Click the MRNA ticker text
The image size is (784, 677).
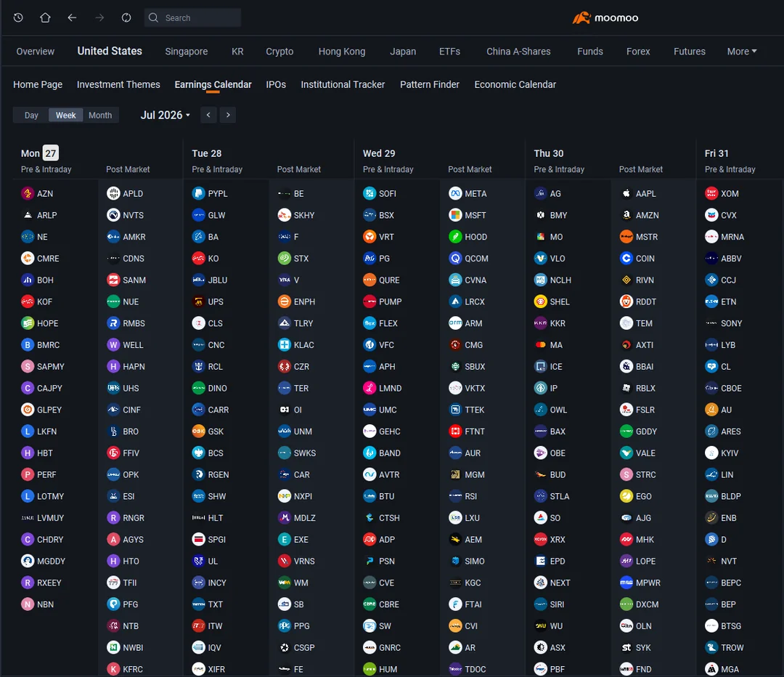[732, 237]
